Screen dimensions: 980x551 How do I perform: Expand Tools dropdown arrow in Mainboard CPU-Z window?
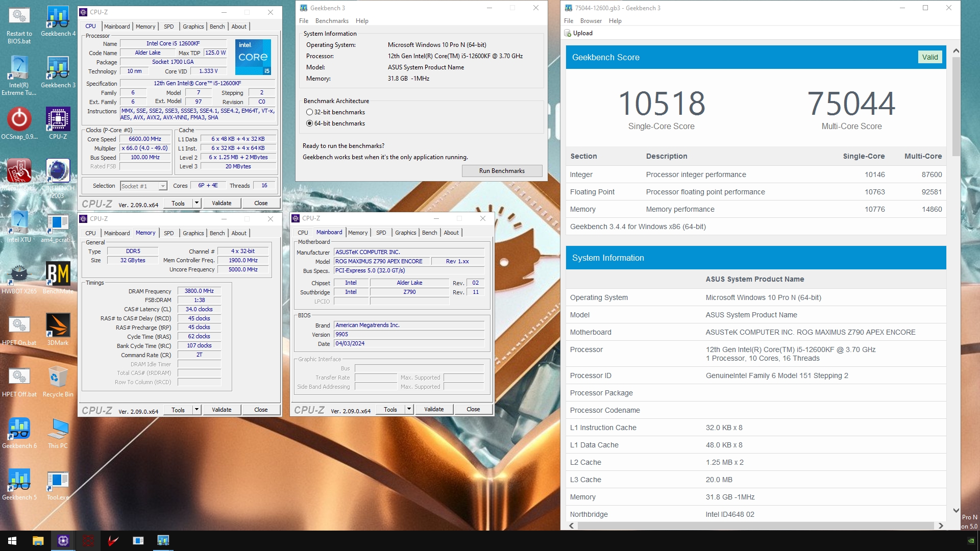click(x=409, y=409)
